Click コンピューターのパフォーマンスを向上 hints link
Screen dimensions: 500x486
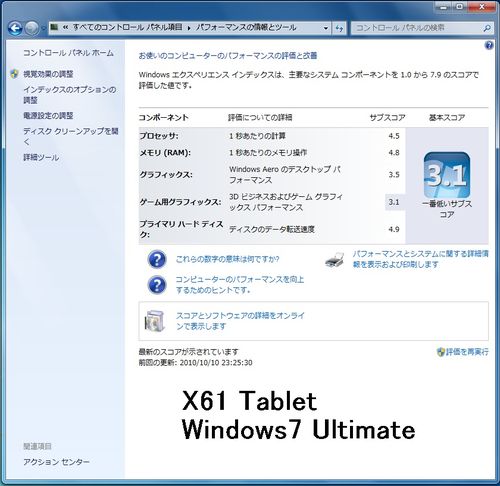240,285
